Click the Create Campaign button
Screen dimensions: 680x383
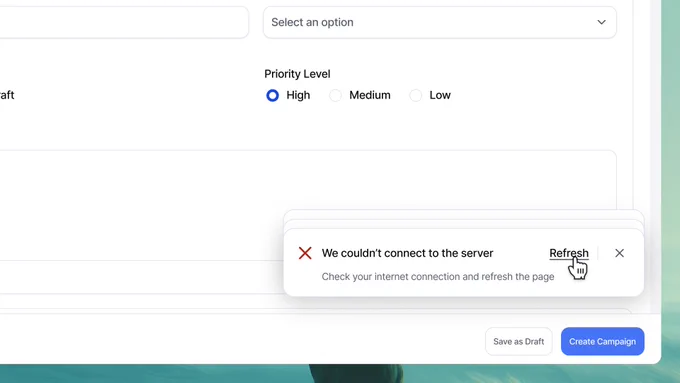pos(602,341)
